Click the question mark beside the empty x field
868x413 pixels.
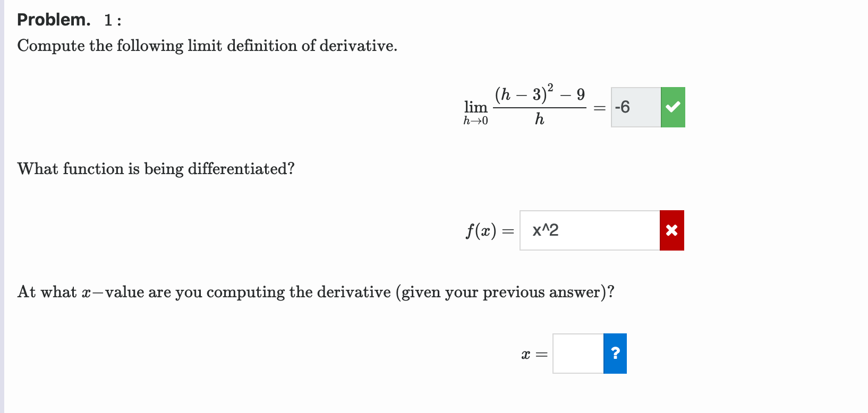tap(615, 354)
